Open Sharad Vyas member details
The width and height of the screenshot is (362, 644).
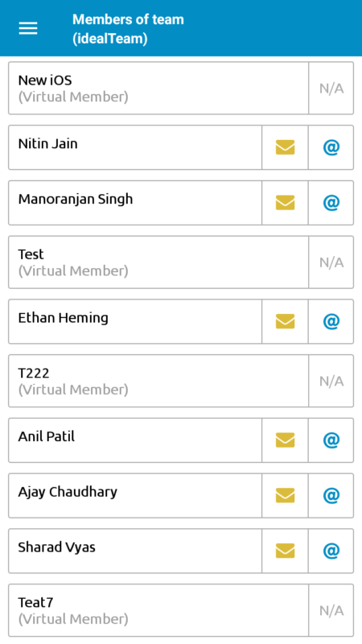tap(135, 551)
